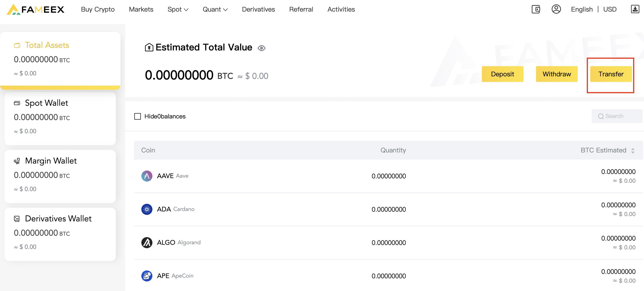Image resolution: width=644 pixels, height=291 pixels.
Task: Click AAVE BTC estimated value
Action: click(618, 172)
